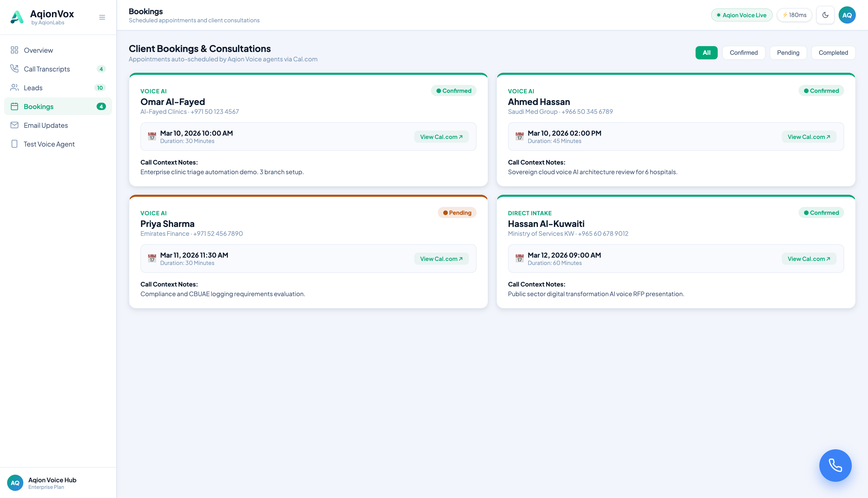Select the Hassan Al-Kuwaiti booking name
The height and width of the screenshot is (498, 868).
(546, 224)
